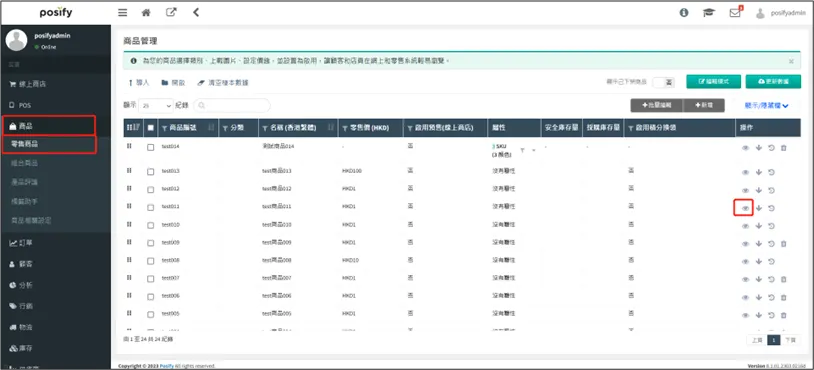Click the green cloud update data button

tap(773, 82)
